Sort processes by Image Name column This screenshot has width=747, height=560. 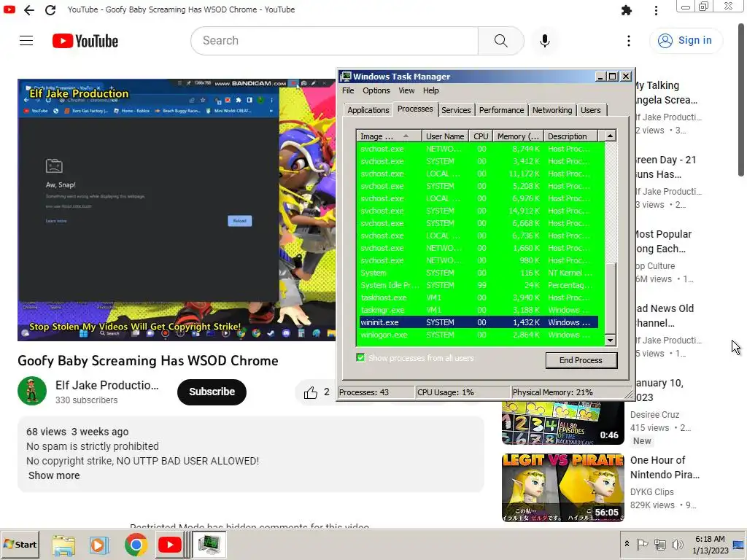[389, 136]
